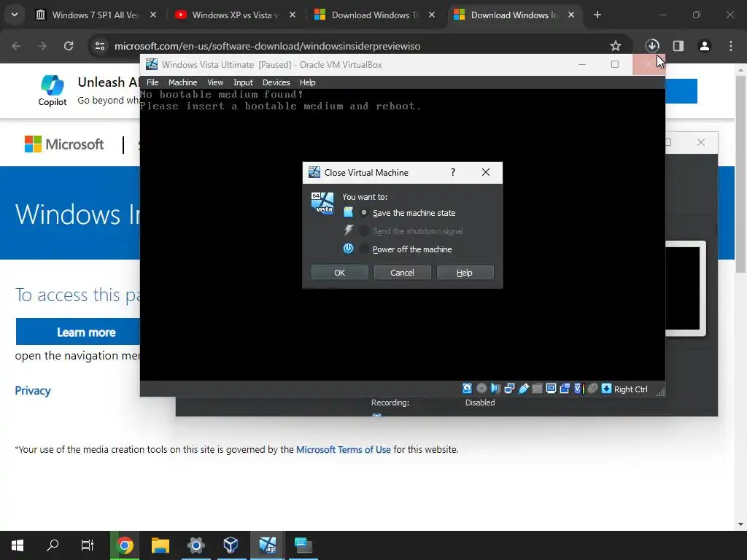
Task: Click the Chrome address bar URL
Action: [x=267, y=46]
